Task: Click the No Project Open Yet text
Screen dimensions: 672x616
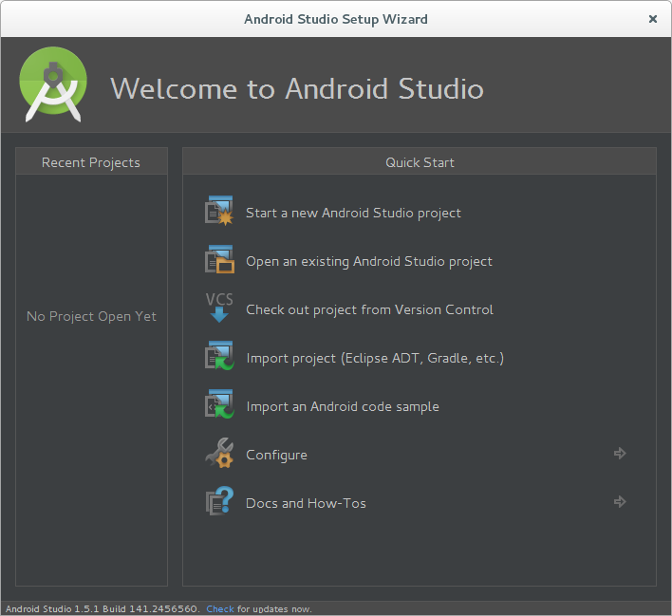Action: (x=91, y=316)
